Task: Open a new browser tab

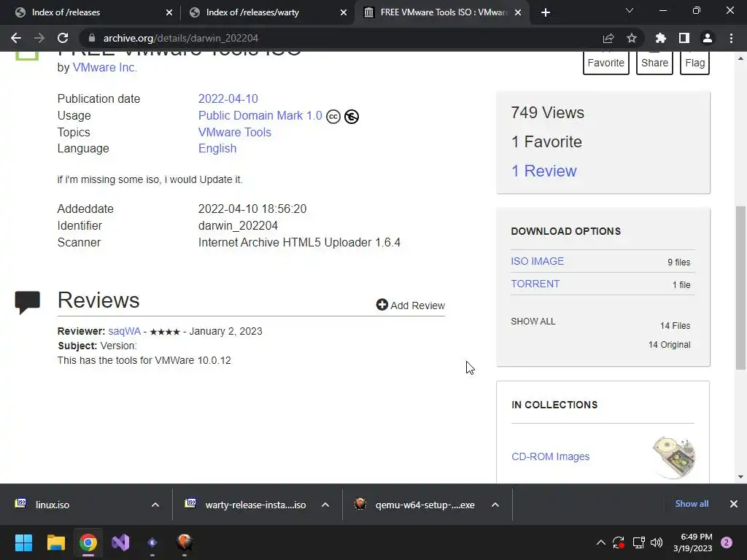Action: (546, 12)
